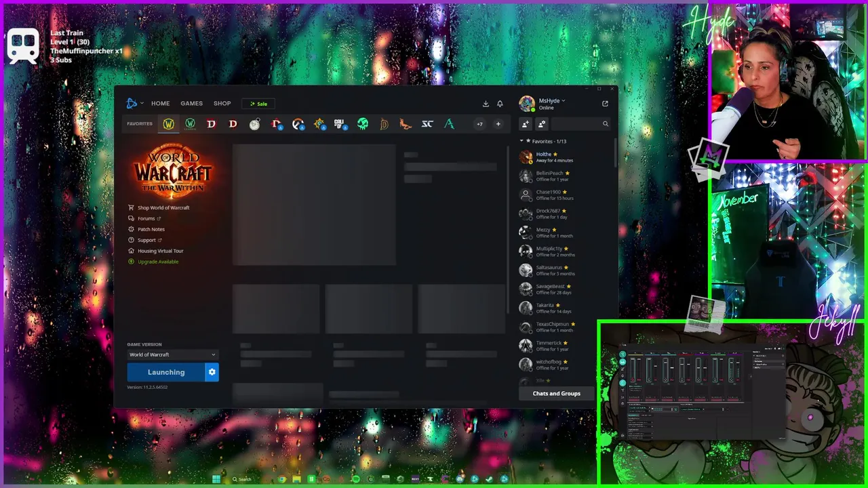This screenshot has height=488, width=868.
Task: Click the blue Launching button
Action: (x=166, y=372)
